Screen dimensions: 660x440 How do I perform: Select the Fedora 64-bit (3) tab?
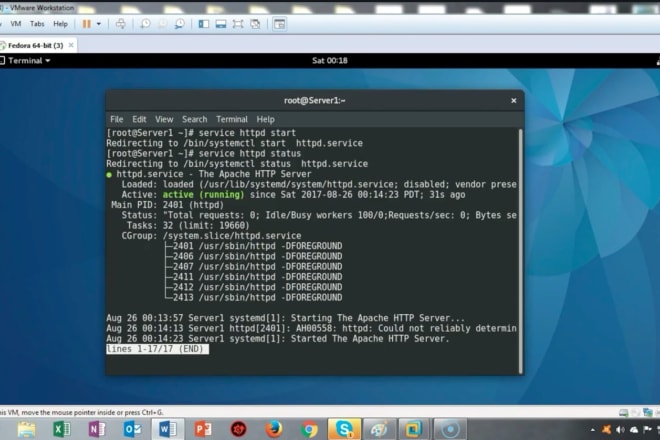pyautogui.click(x=36, y=45)
